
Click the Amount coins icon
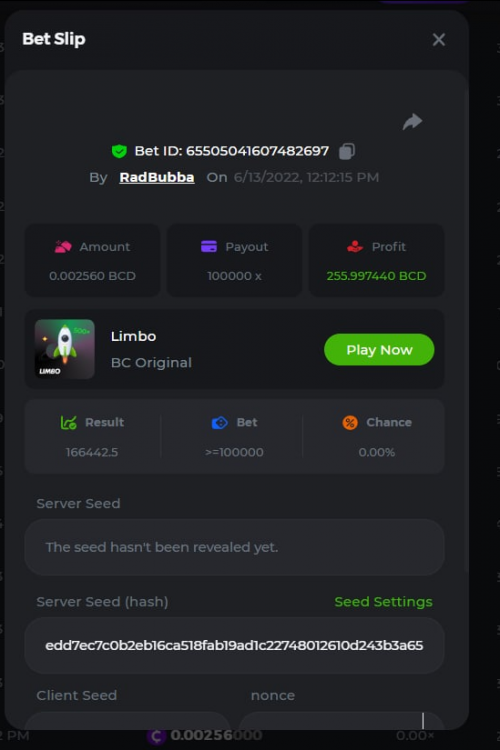pyautogui.click(x=63, y=247)
